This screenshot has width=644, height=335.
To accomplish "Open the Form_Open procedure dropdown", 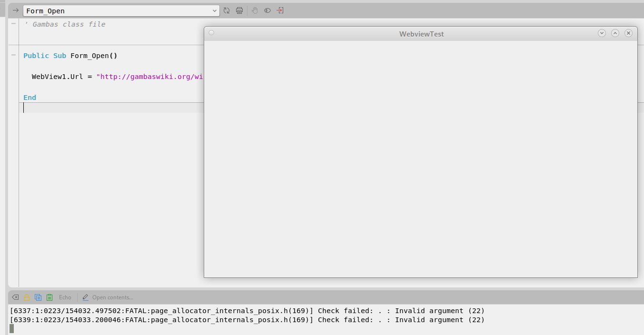I will [215, 10].
